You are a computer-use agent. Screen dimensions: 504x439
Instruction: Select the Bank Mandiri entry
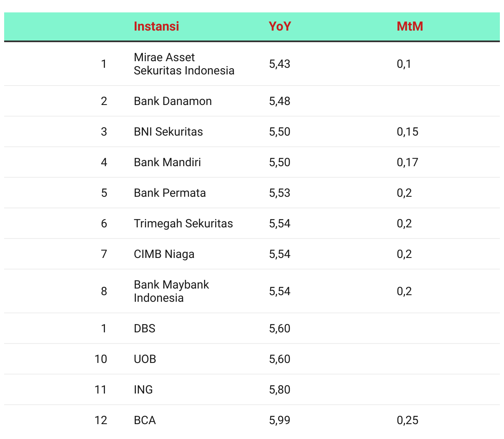(x=167, y=162)
